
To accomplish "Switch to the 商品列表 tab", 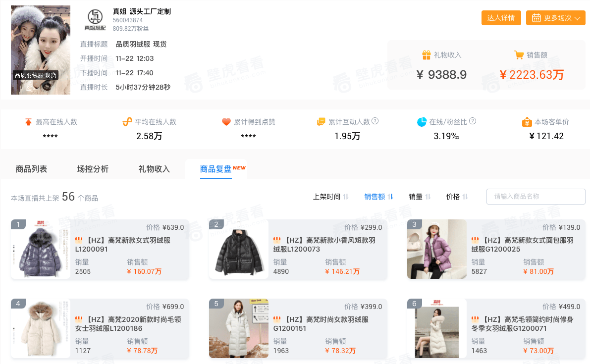I will [31, 169].
